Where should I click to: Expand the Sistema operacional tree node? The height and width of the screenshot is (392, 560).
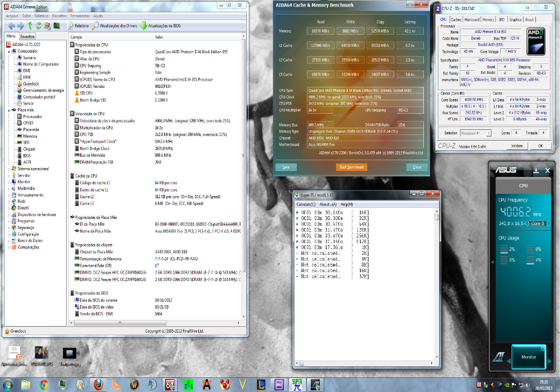pos(9,169)
